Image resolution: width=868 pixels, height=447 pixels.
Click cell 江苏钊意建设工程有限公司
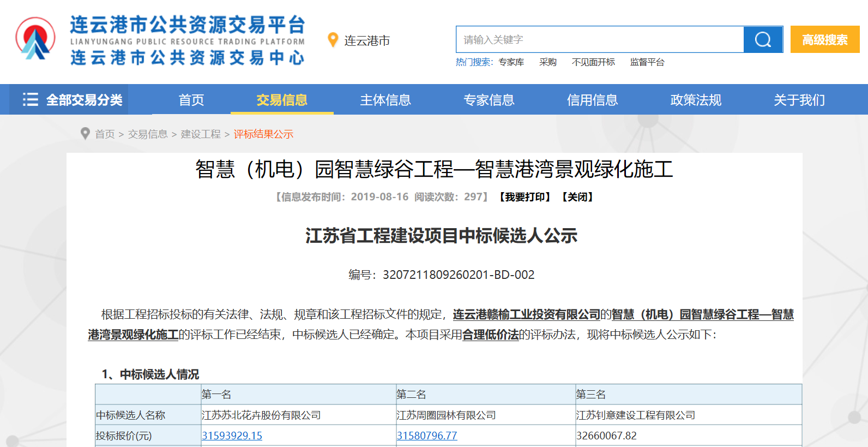coord(636,415)
